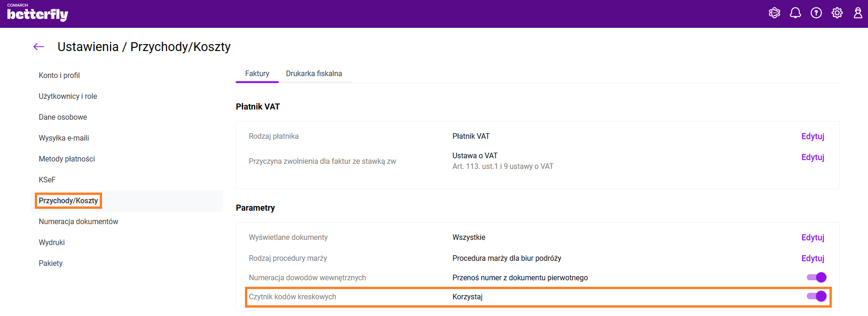Go to KSeF settings
The image size is (868, 316).
(47, 180)
